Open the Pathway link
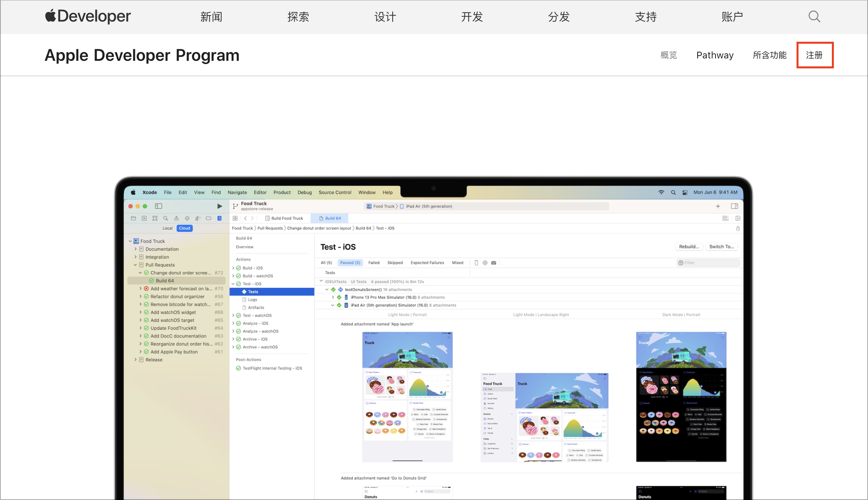Image resolution: width=868 pixels, height=500 pixels. [x=715, y=55]
